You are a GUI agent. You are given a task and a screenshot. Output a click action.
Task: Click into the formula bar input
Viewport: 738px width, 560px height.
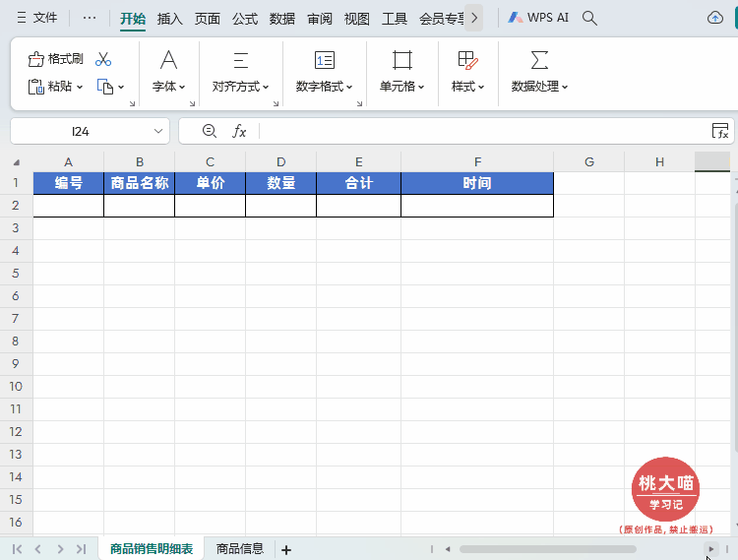[x=483, y=131]
